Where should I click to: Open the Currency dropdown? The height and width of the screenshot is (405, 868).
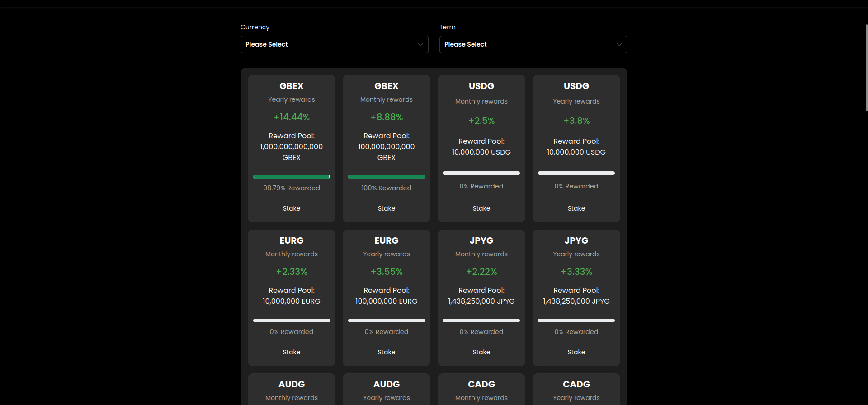[x=334, y=44]
